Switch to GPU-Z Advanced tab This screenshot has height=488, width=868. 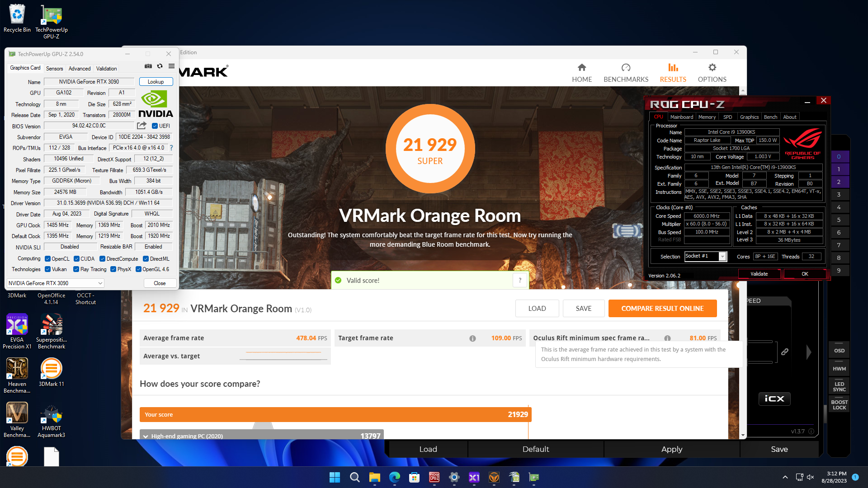(x=80, y=69)
